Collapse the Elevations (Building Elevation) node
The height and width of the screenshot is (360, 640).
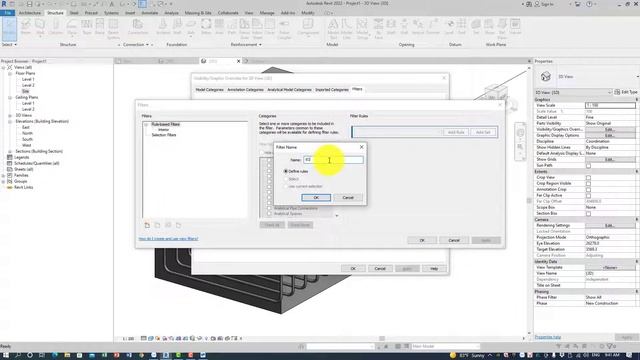(x=10, y=121)
